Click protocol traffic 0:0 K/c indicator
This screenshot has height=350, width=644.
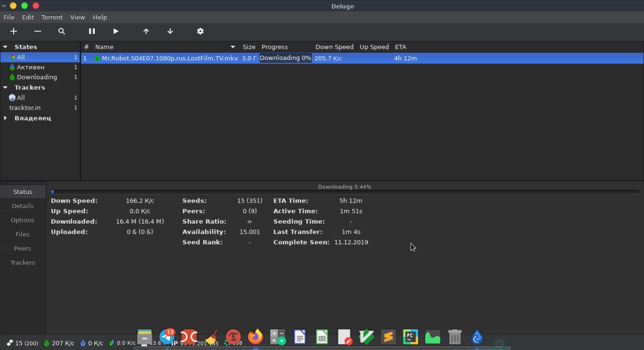[122, 343]
